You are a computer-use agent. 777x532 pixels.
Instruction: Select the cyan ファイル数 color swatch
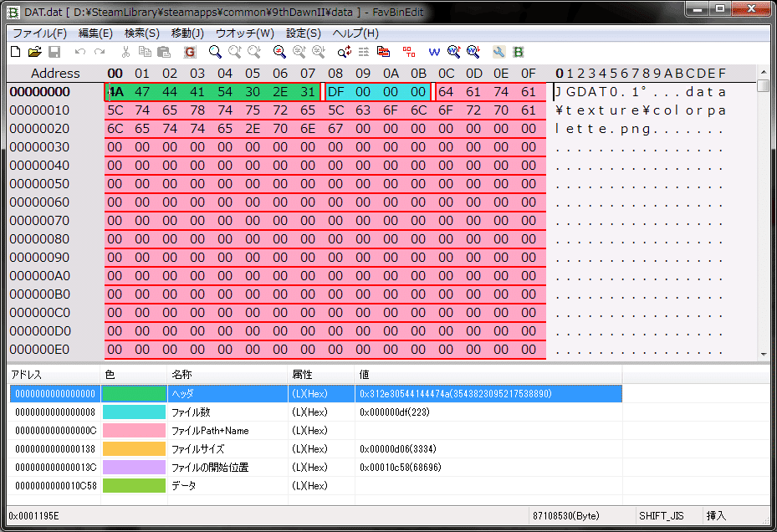tap(134, 412)
